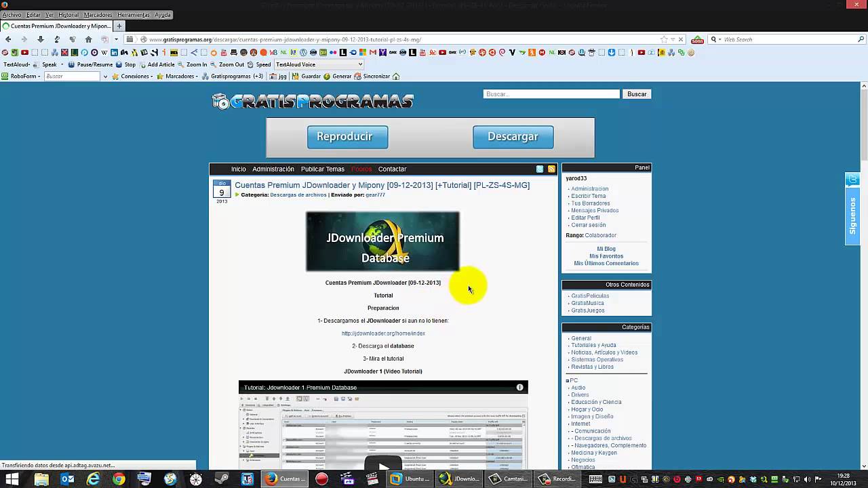
Task: Click Gratisprogramas login in RoboForm toolbar
Action: (x=233, y=77)
